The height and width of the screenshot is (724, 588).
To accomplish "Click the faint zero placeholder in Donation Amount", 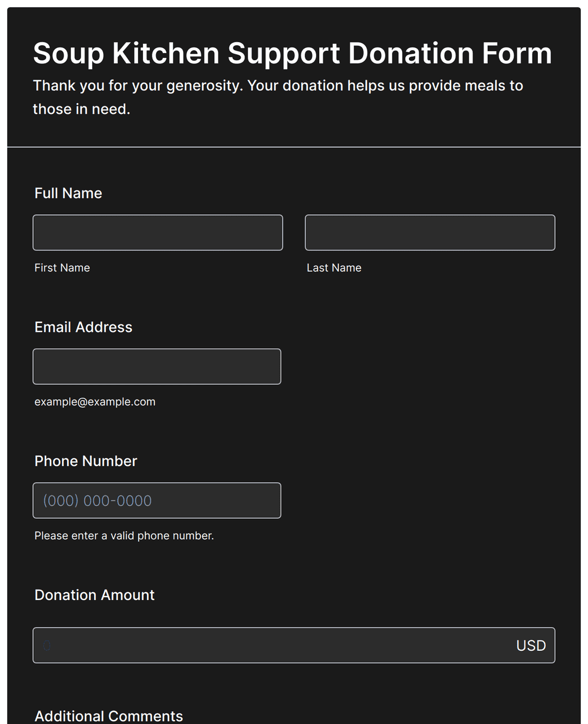I will coord(47,646).
